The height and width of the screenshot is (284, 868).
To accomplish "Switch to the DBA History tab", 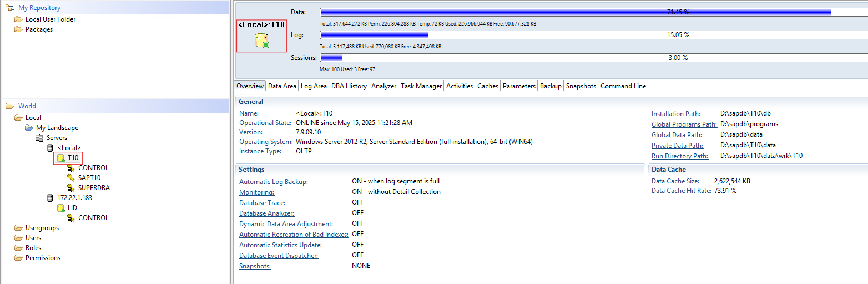I will pos(349,86).
